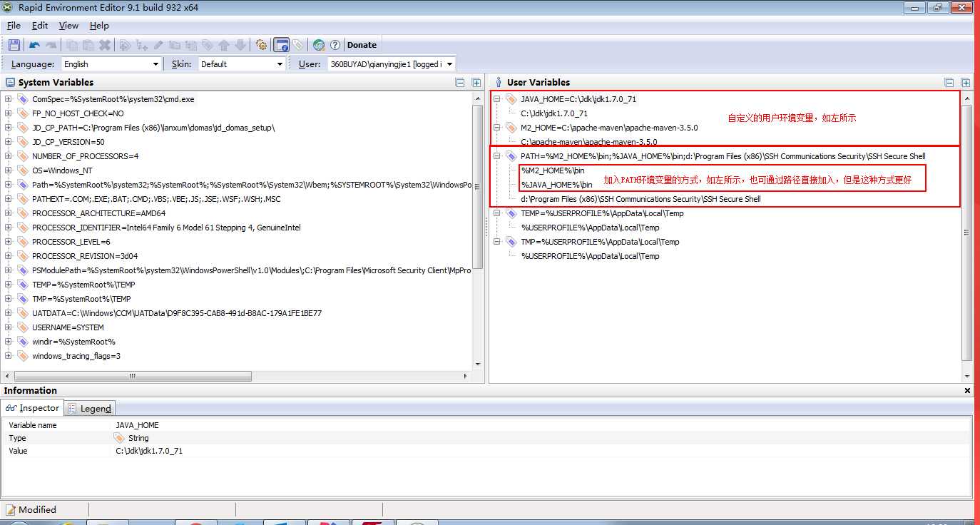Select the %JAVA_HOME%\bin value under PATH
980x525 pixels.
click(x=556, y=185)
